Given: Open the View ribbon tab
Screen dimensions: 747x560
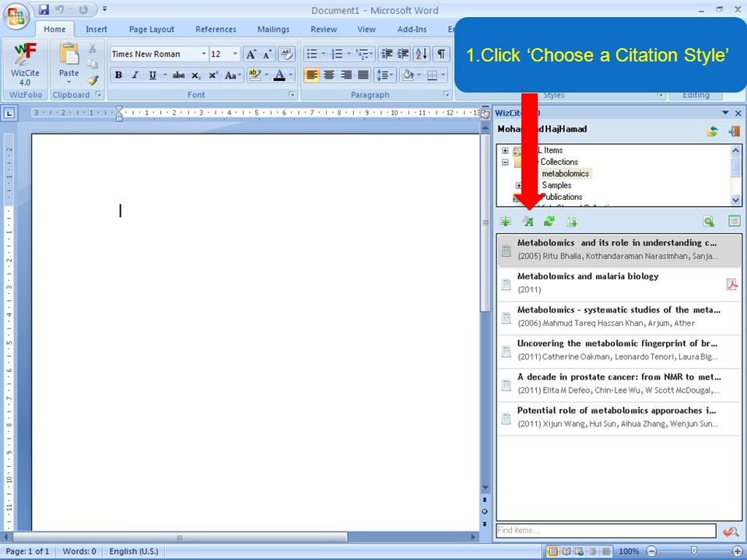Looking at the screenshot, I should (x=366, y=29).
